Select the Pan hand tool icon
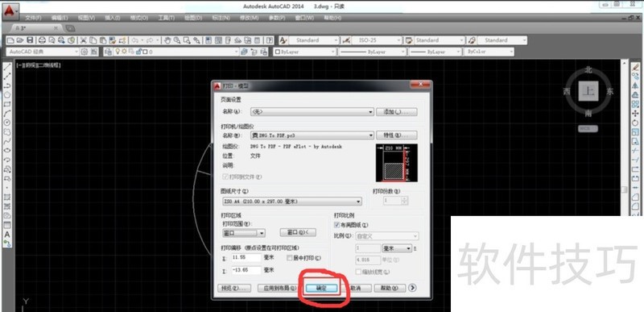The width and height of the screenshot is (644, 312). tap(167, 40)
